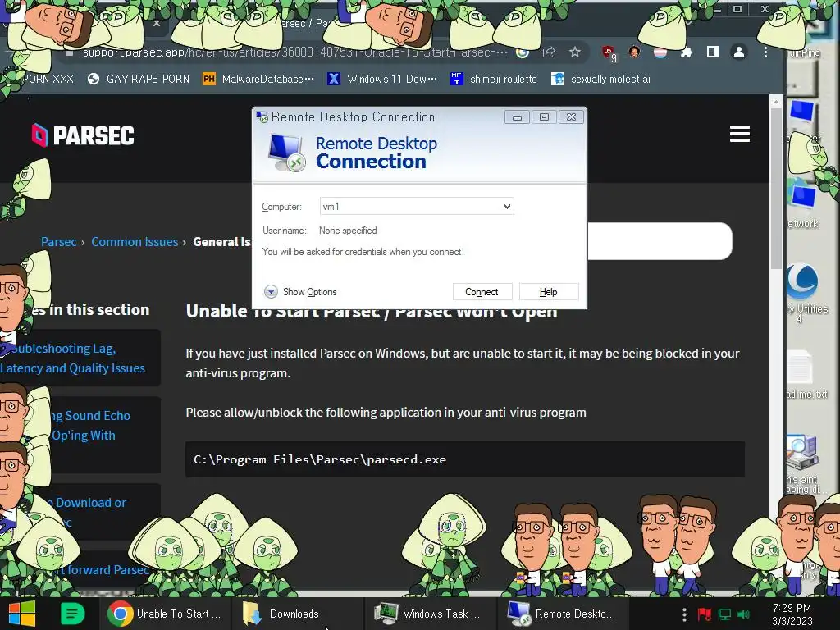Switch to the Downloads taskbar item

click(x=298, y=614)
